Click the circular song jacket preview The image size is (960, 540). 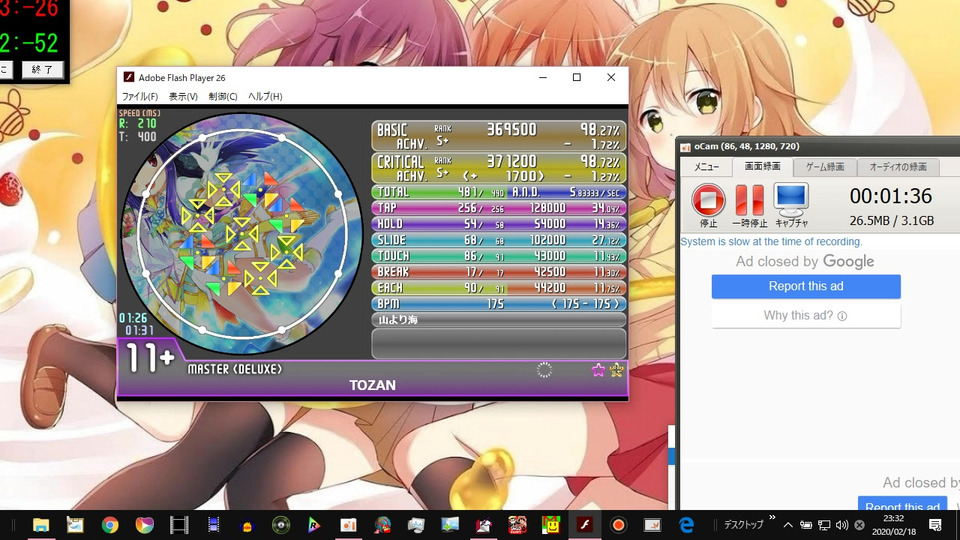click(242, 234)
